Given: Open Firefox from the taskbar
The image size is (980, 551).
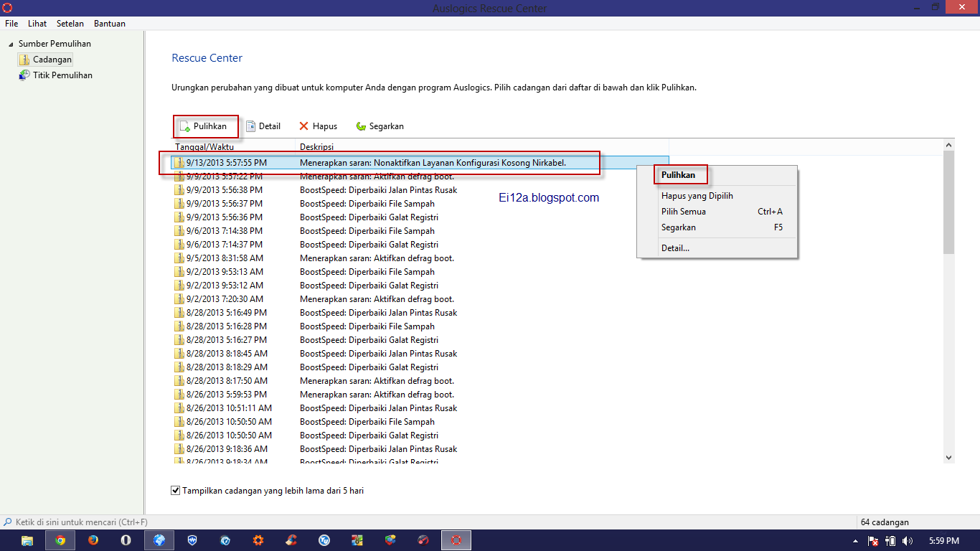Looking at the screenshot, I should [93, 540].
